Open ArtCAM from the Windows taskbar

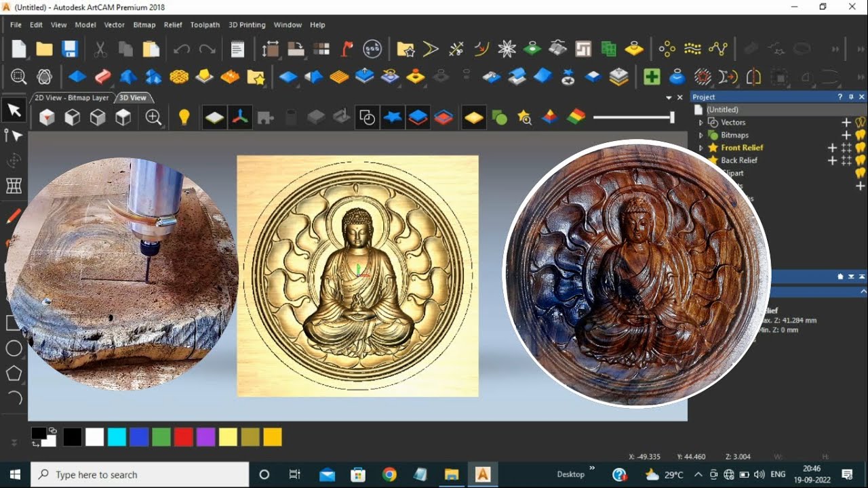483,474
